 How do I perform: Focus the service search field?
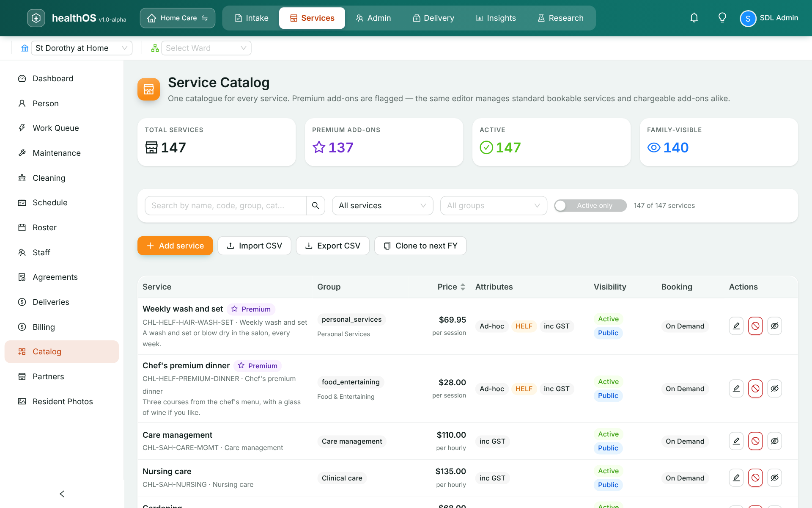[x=225, y=205]
